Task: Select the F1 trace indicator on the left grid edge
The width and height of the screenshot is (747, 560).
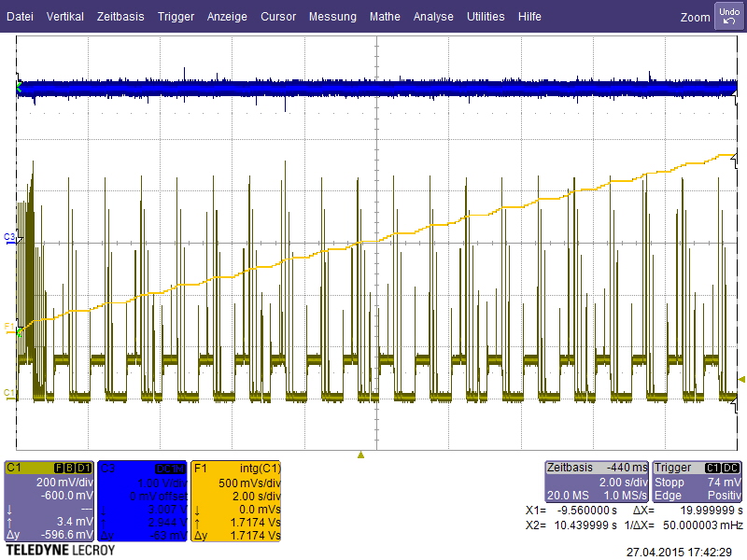Action: [x=8, y=329]
